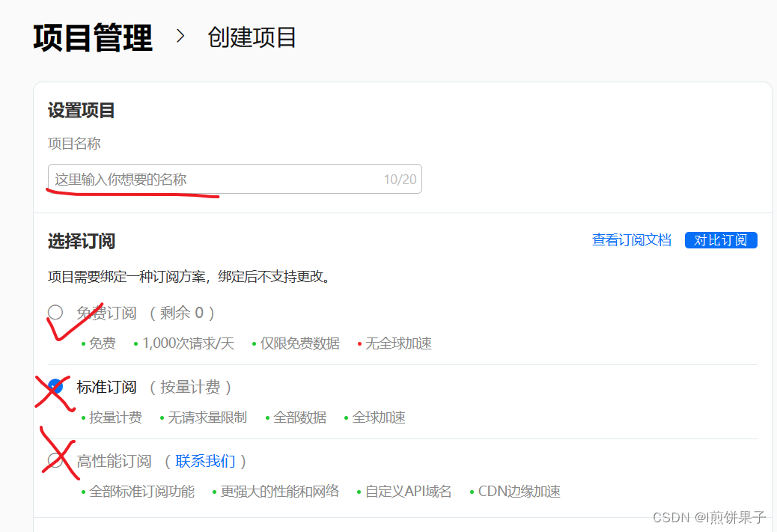Click the 10/20 character counter
This screenshot has width=777, height=532.
click(400, 180)
